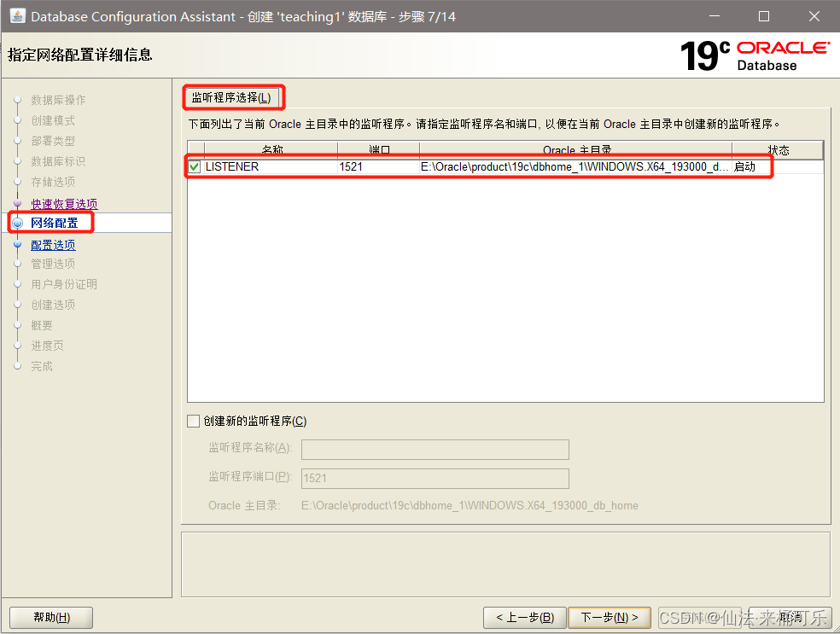Viewport: 840px width, 634px height.
Task: Click the Oracle home path cell in table
Action: point(575,167)
